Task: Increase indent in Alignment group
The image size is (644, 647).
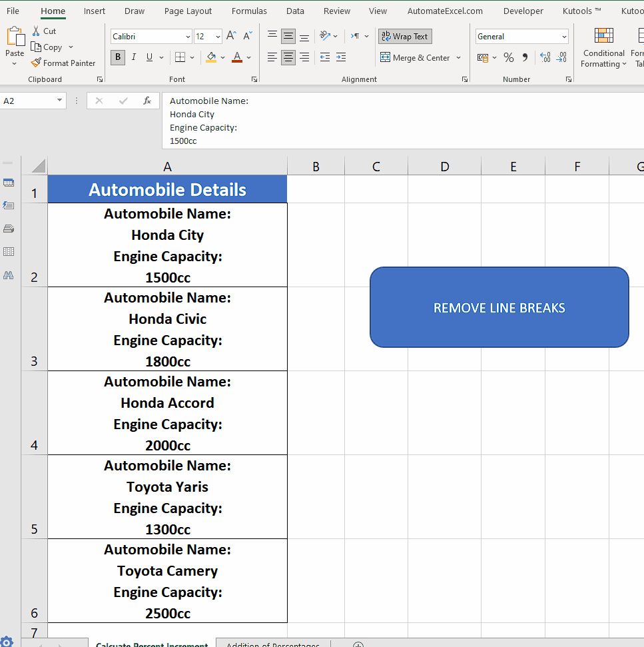Action: (x=341, y=57)
